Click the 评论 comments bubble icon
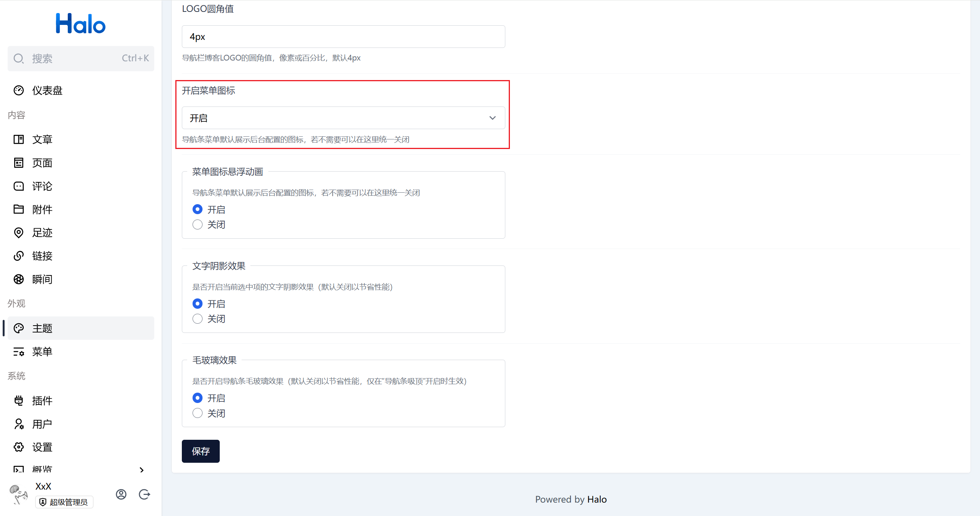 point(19,186)
